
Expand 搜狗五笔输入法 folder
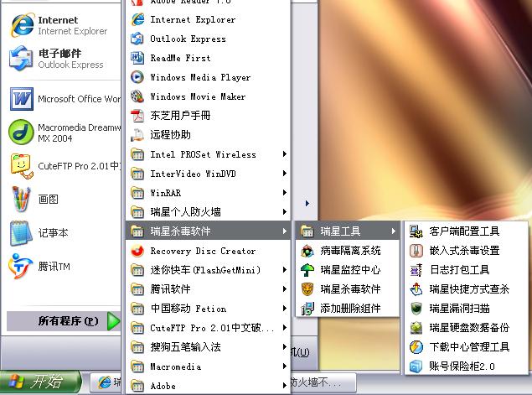pyautogui.click(x=208, y=347)
